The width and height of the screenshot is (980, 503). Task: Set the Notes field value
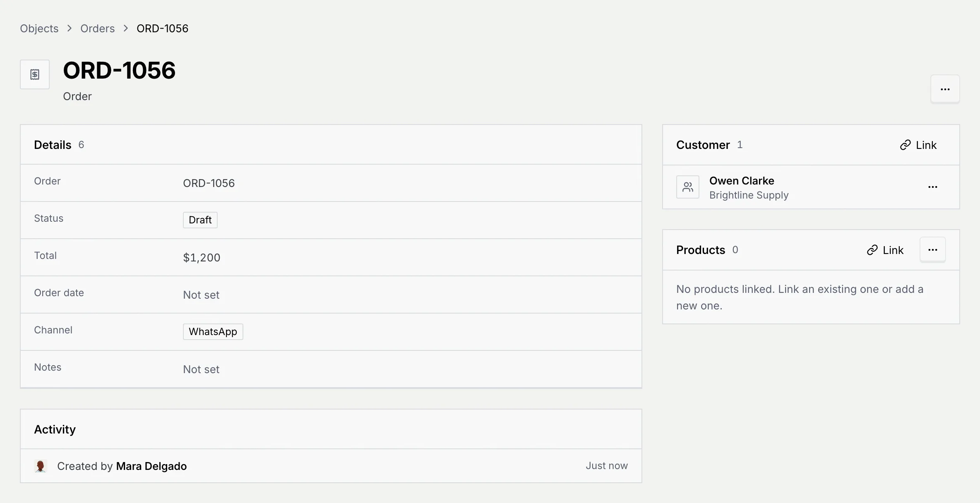[x=201, y=369]
